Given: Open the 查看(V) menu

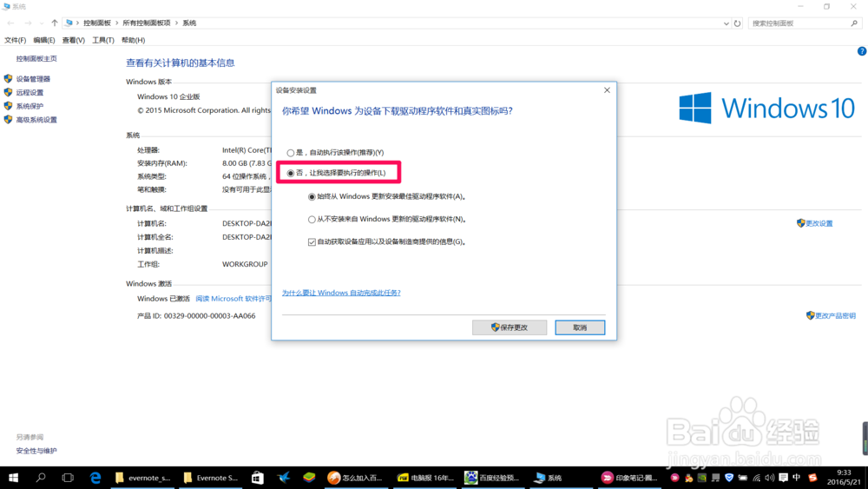Looking at the screenshot, I should (x=73, y=41).
